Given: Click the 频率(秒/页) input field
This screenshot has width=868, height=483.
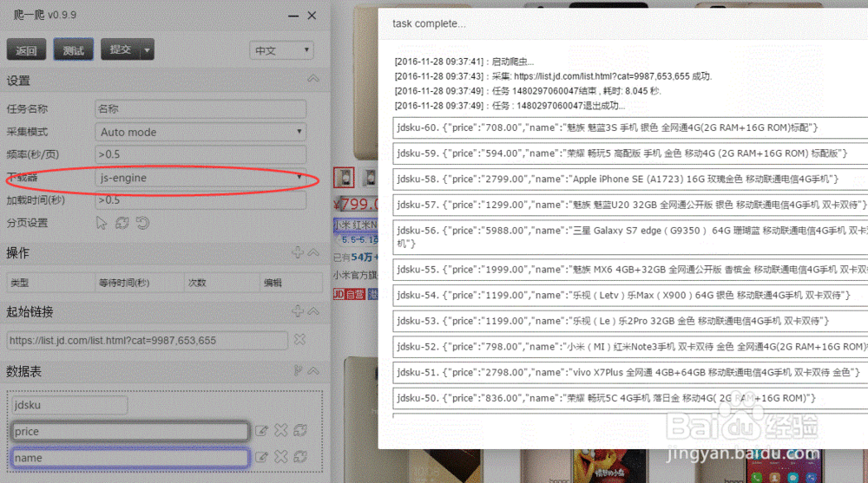Looking at the screenshot, I should 201,153.
